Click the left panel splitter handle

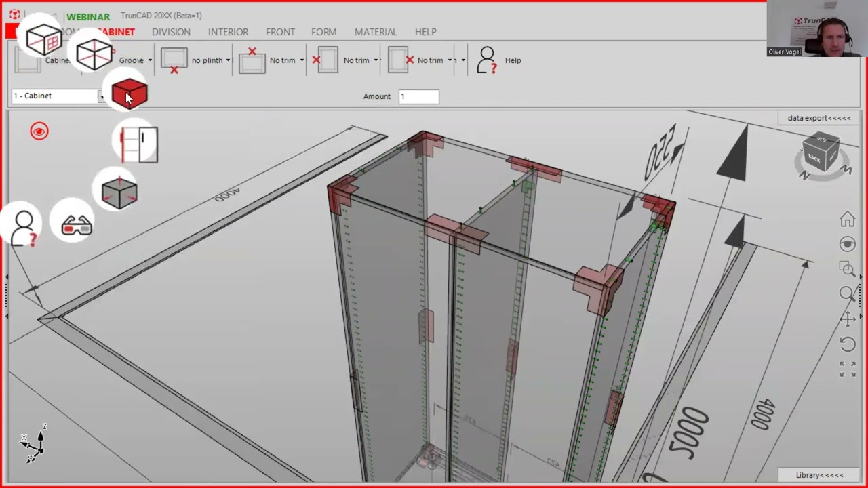click(7, 296)
